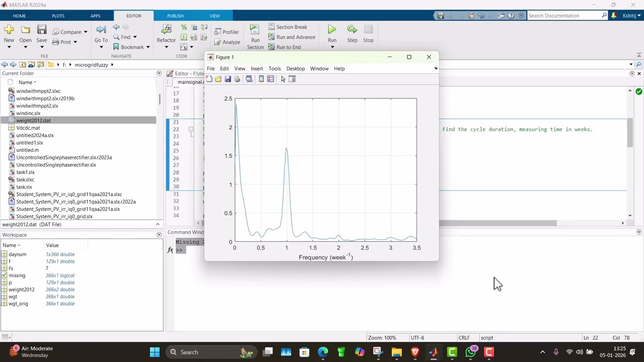Click Save Figure icon in Figure 1 toolbar
Screen dimensions: 644x362
pos(227,79)
